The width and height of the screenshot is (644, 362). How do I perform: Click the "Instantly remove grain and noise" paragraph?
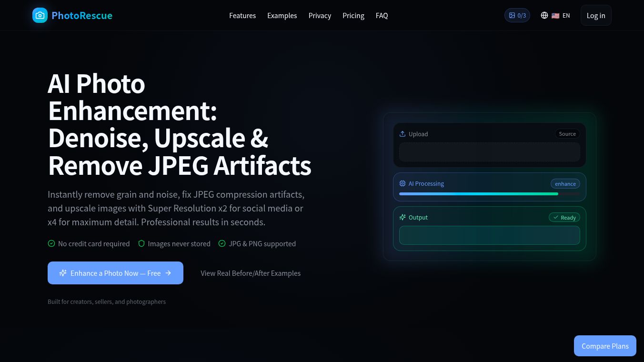(x=176, y=208)
